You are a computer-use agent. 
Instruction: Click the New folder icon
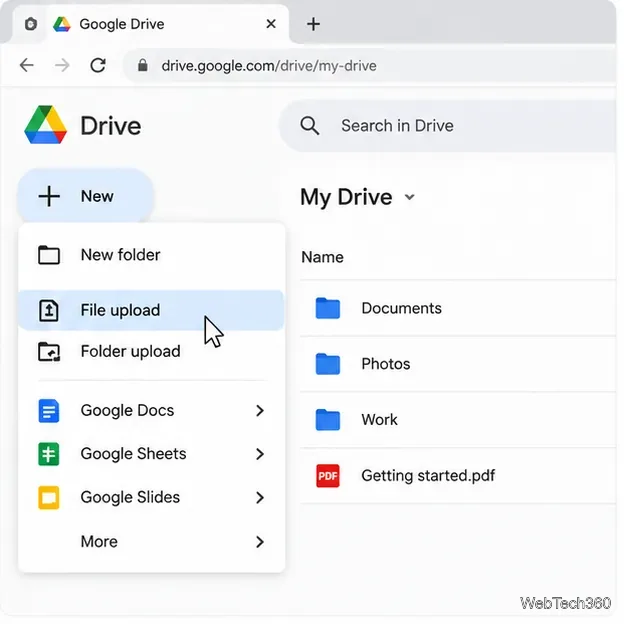pos(49,255)
